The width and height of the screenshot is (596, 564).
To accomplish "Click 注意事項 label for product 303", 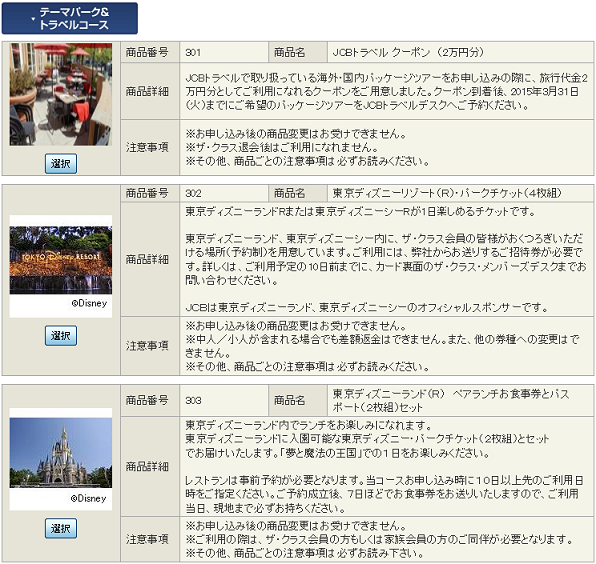I will point(147,539).
